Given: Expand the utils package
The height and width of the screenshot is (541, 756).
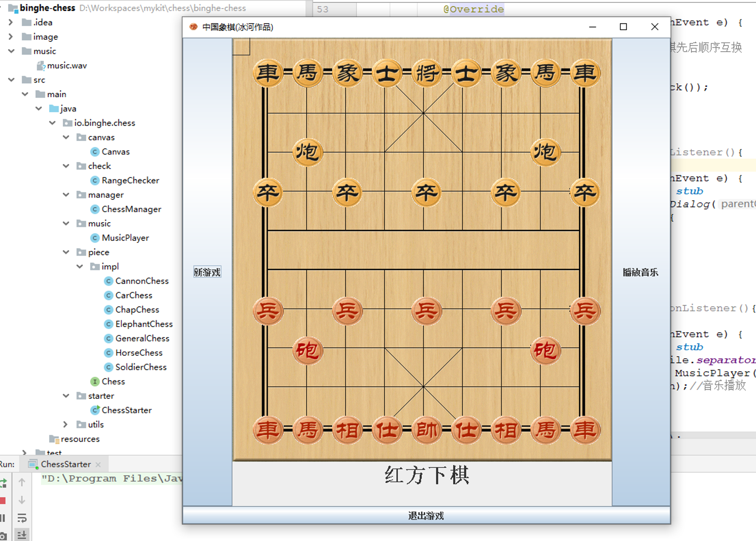Looking at the screenshot, I should [65, 424].
